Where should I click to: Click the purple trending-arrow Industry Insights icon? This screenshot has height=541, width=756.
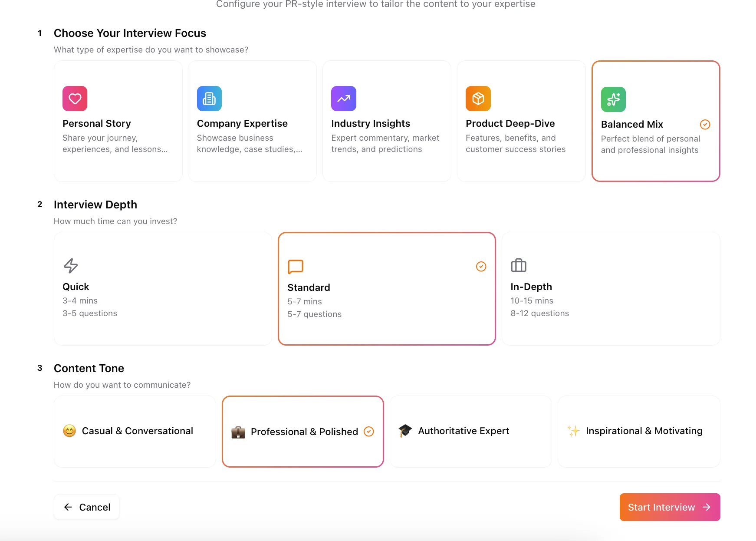click(344, 99)
